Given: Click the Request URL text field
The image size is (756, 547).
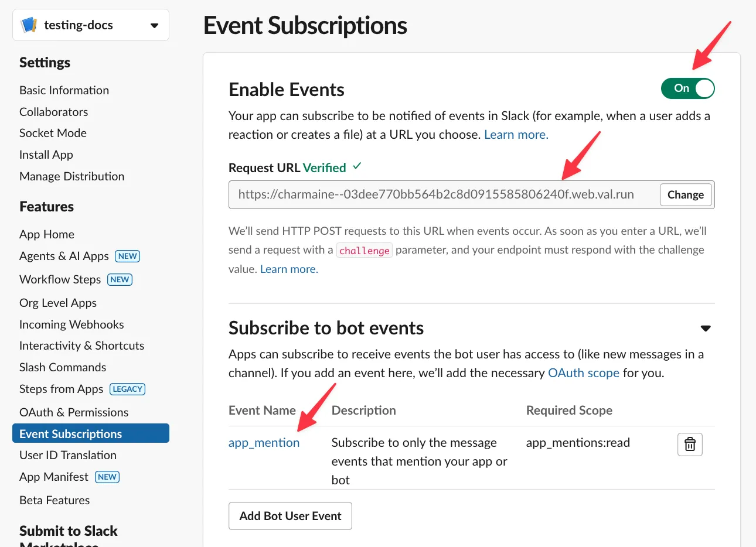Looking at the screenshot, I should pos(436,194).
